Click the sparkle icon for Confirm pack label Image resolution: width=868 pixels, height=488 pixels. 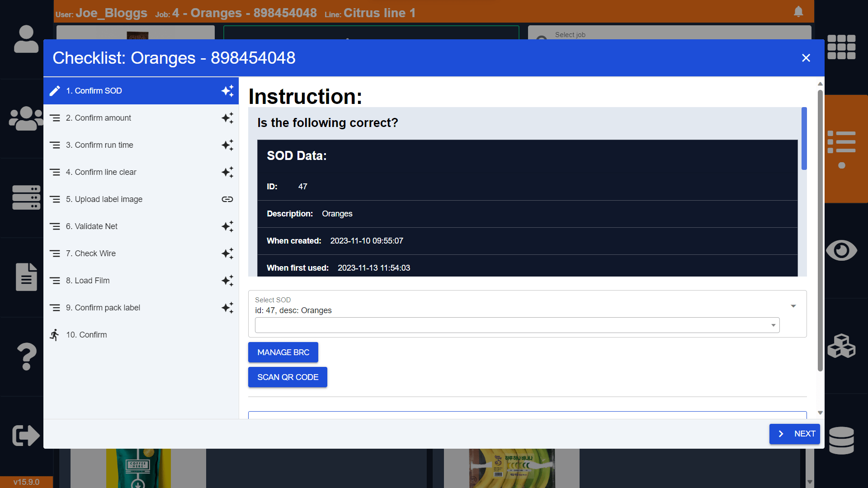(227, 308)
